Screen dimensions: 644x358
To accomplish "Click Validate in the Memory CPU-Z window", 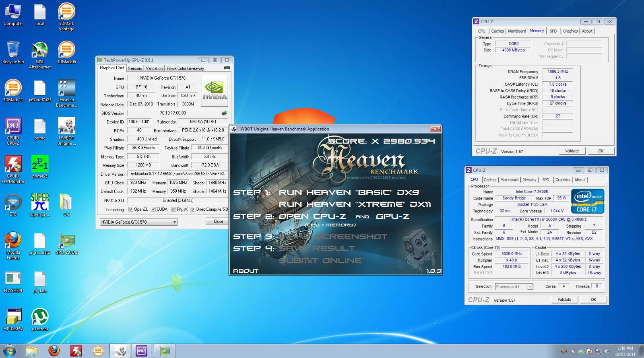I will (572, 151).
